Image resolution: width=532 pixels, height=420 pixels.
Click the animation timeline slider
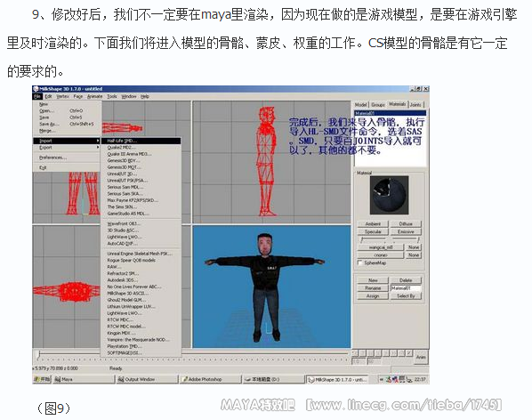(193, 355)
